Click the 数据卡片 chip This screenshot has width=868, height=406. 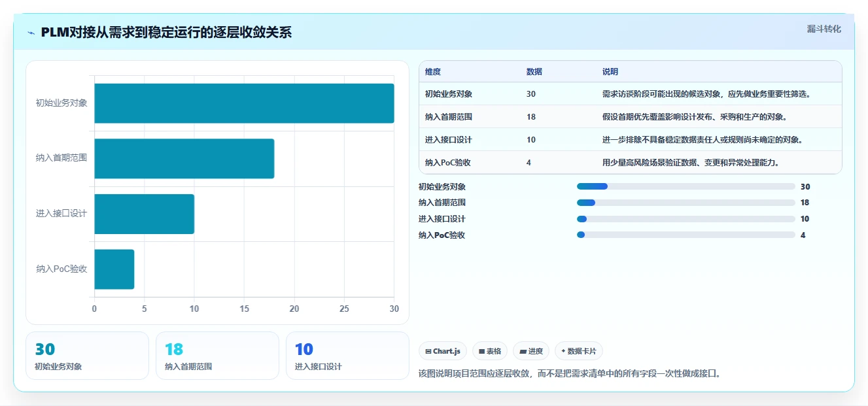click(x=579, y=351)
